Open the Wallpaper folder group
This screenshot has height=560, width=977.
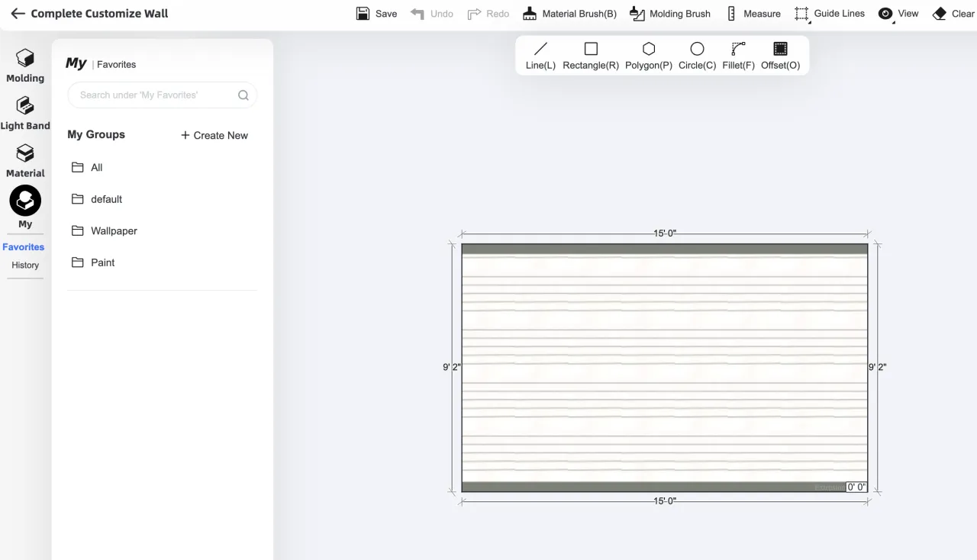point(114,230)
